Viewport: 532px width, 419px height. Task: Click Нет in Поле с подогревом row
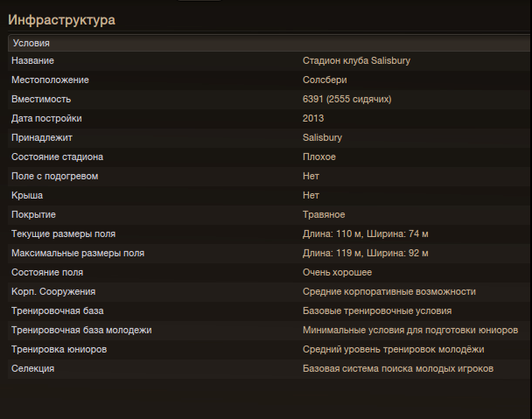[311, 177]
